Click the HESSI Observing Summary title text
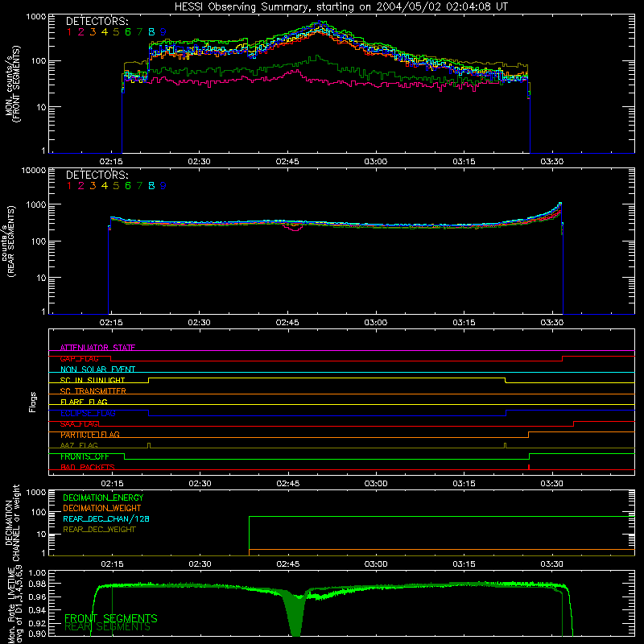644x644 pixels. (341, 7)
